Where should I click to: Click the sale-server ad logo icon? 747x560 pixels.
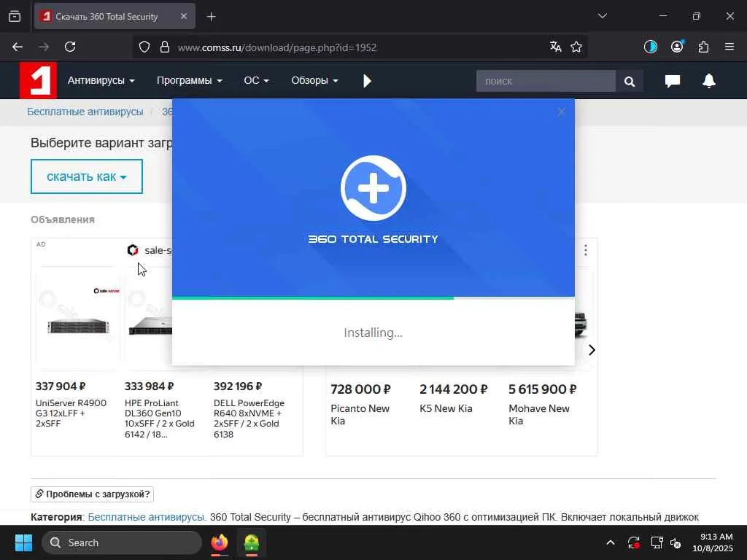click(x=133, y=250)
